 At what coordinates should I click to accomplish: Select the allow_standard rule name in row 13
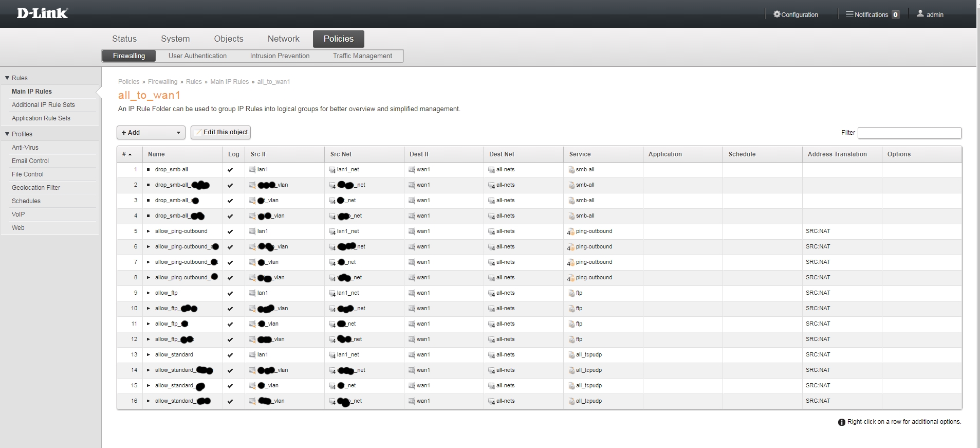coord(174,355)
